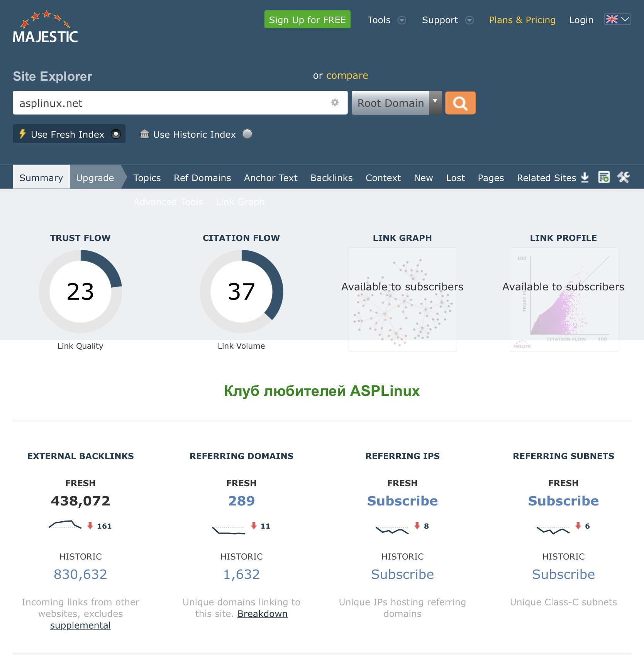Select the Use Fresh Index radio button
Viewport: 644px width, 663px height.
click(116, 134)
